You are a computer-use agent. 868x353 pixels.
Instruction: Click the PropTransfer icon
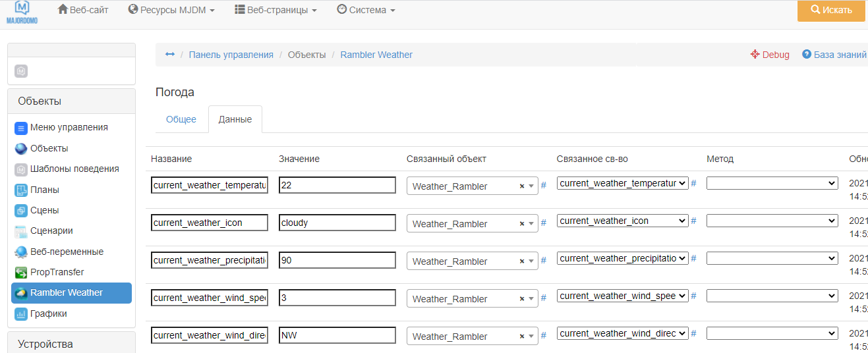20,273
